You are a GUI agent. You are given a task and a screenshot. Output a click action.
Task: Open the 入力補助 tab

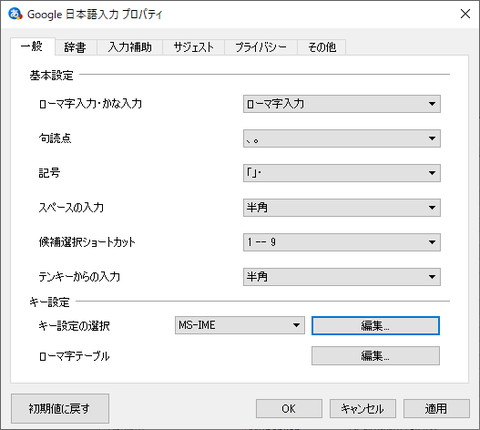coord(130,47)
